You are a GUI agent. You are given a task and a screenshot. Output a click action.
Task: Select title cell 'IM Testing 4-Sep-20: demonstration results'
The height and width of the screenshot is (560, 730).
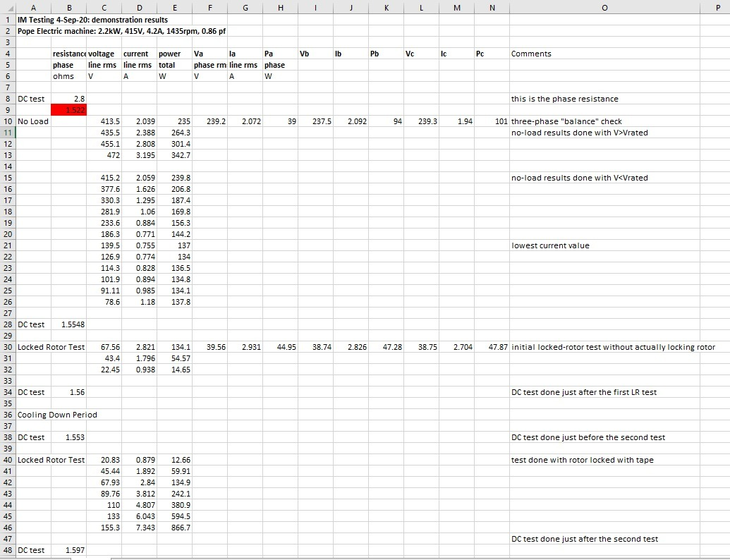92,20
